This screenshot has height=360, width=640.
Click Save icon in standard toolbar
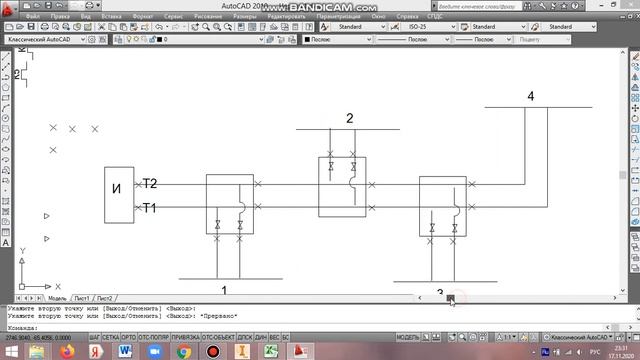click(x=31, y=27)
